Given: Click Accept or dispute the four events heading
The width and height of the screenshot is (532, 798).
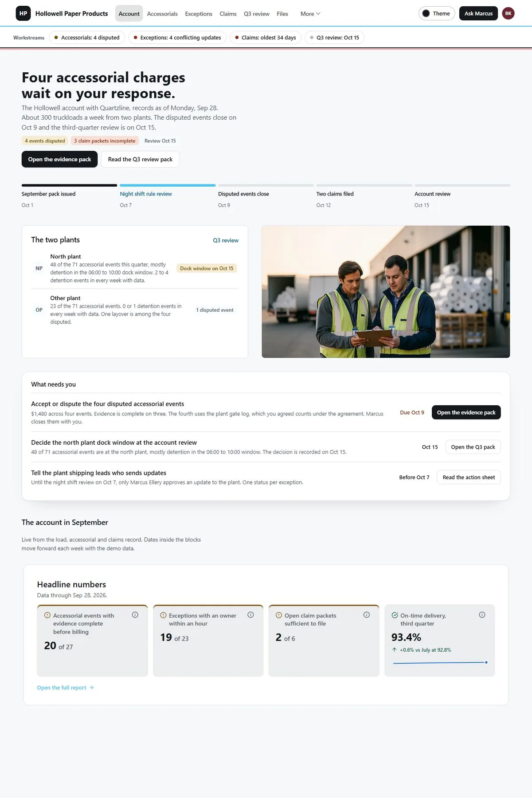Looking at the screenshot, I should click(x=107, y=404).
